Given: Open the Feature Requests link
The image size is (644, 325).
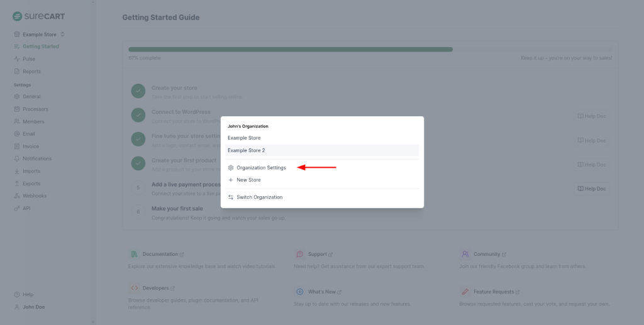Looking at the screenshot, I should (495, 292).
